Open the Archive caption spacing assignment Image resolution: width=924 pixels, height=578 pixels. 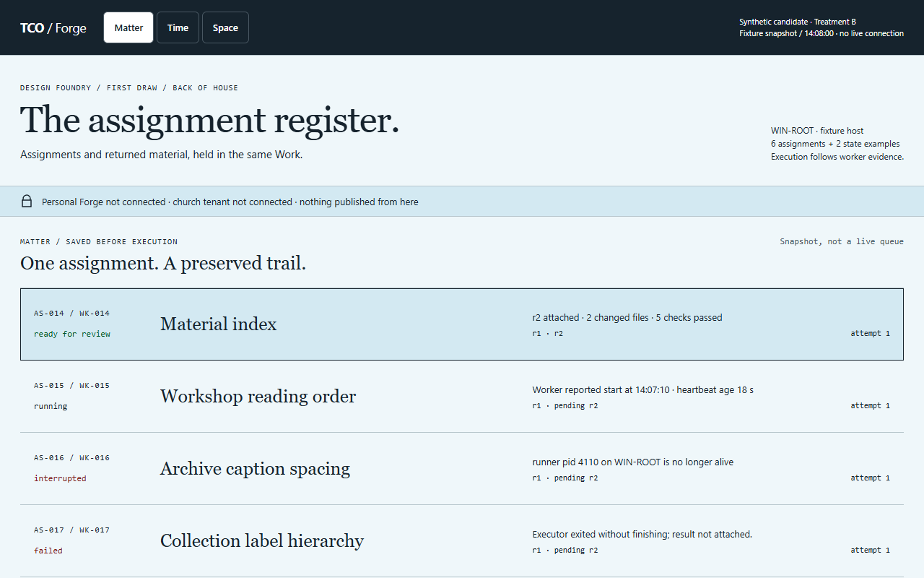[462, 469]
